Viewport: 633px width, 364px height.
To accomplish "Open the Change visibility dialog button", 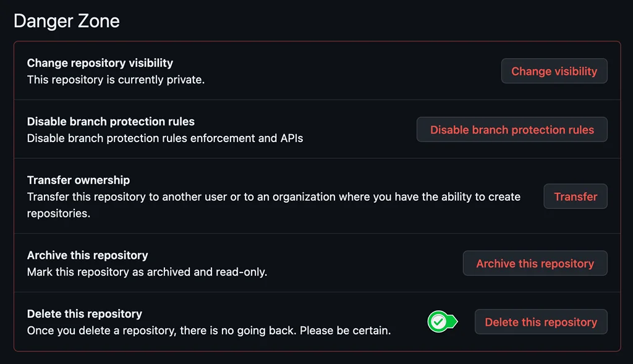I will [554, 71].
